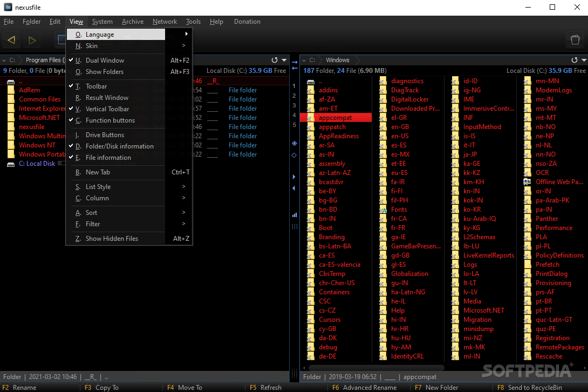Open the File menu

[9, 22]
